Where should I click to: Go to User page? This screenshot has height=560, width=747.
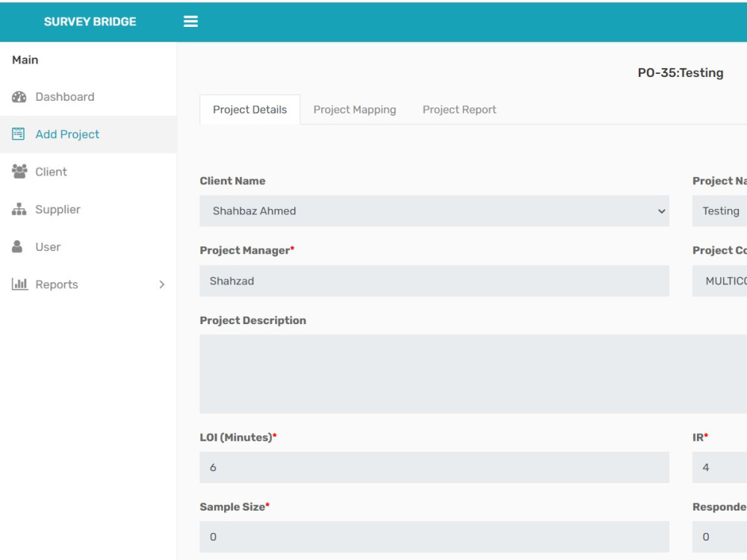click(88, 246)
